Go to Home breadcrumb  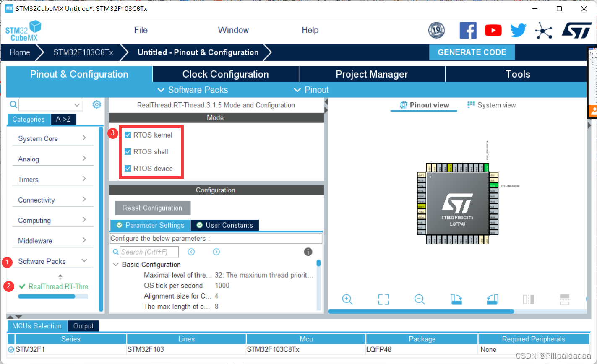pyautogui.click(x=20, y=52)
